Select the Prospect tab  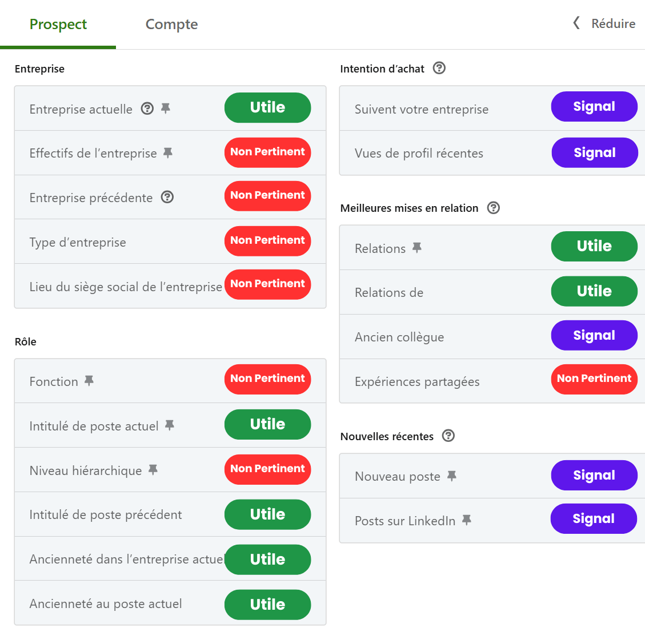point(58,24)
